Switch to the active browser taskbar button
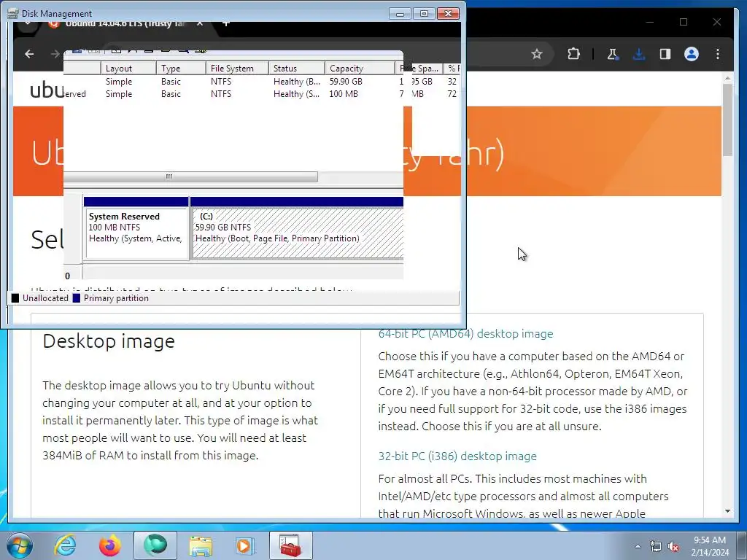The width and height of the screenshot is (747, 560). coord(155,545)
